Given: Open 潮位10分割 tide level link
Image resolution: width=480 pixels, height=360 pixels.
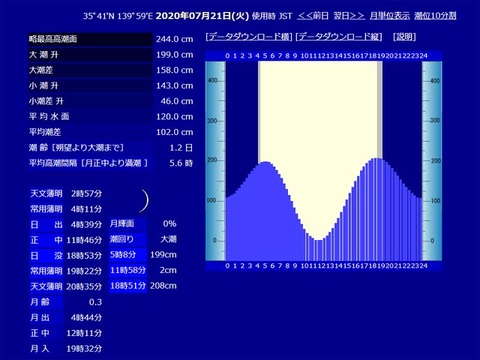Looking at the screenshot, I should tap(435, 16).
